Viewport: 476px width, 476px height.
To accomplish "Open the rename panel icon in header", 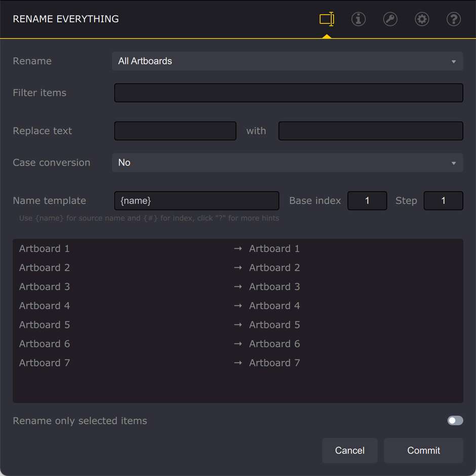I will 327,19.
